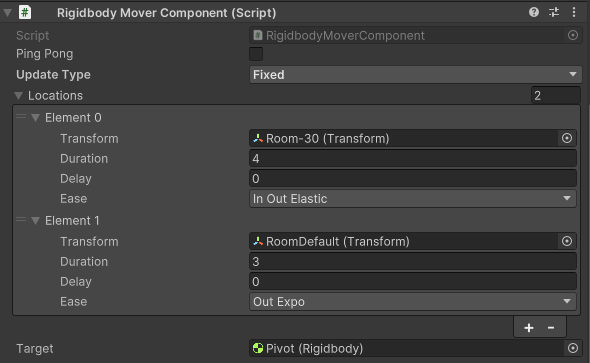
Task: Collapse the Rigidbody Mover Component foldout
Action: (7, 13)
